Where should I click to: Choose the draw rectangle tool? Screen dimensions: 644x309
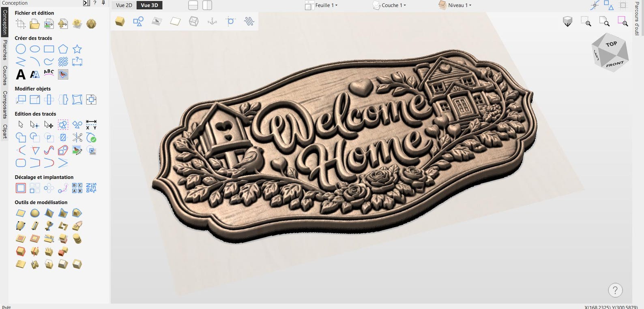click(49, 49)
